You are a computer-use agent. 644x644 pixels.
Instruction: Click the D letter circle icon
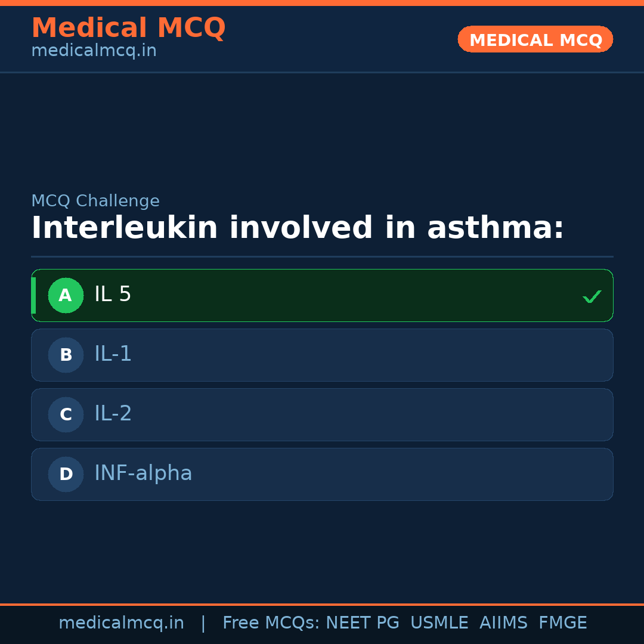(x=66, y=474)
